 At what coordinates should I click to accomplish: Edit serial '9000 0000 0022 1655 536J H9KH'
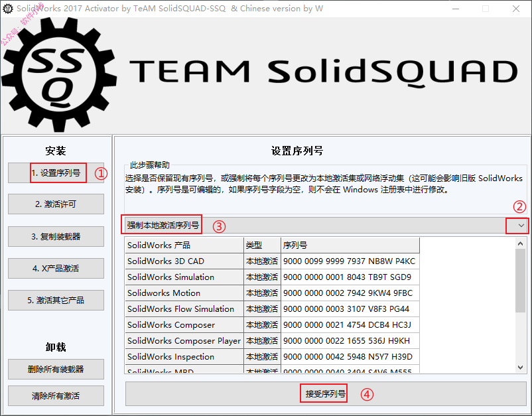pos(350,341)
